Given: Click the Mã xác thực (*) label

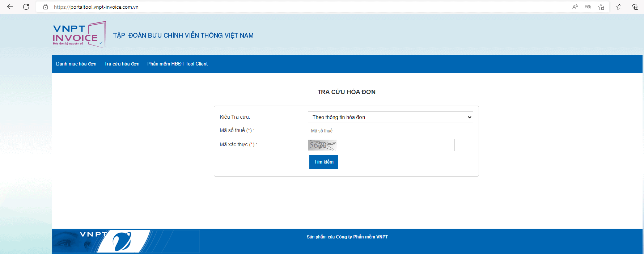Looking at the screenshot, I should [x=238, y=144].
